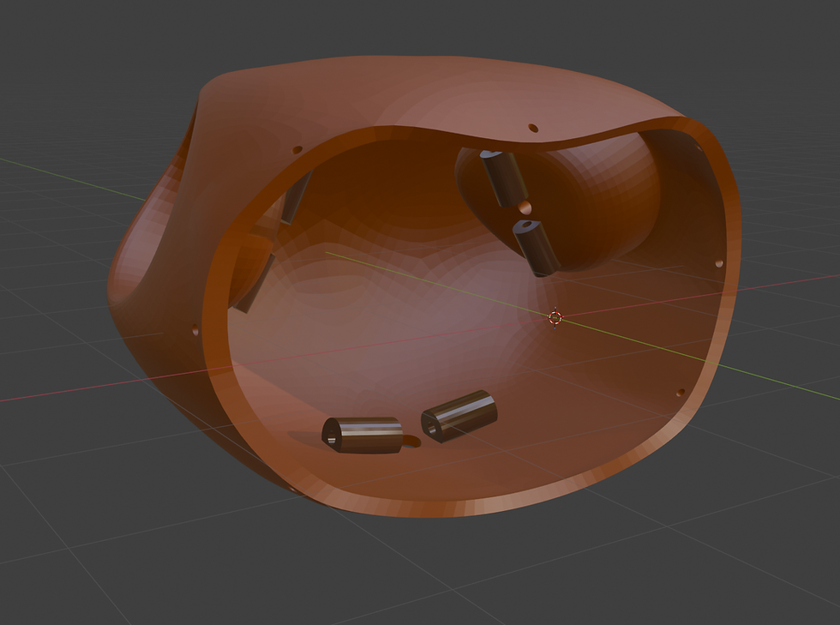
Task: Select the leftmost dark standoff on shell floor
Action: pos(362,435)
